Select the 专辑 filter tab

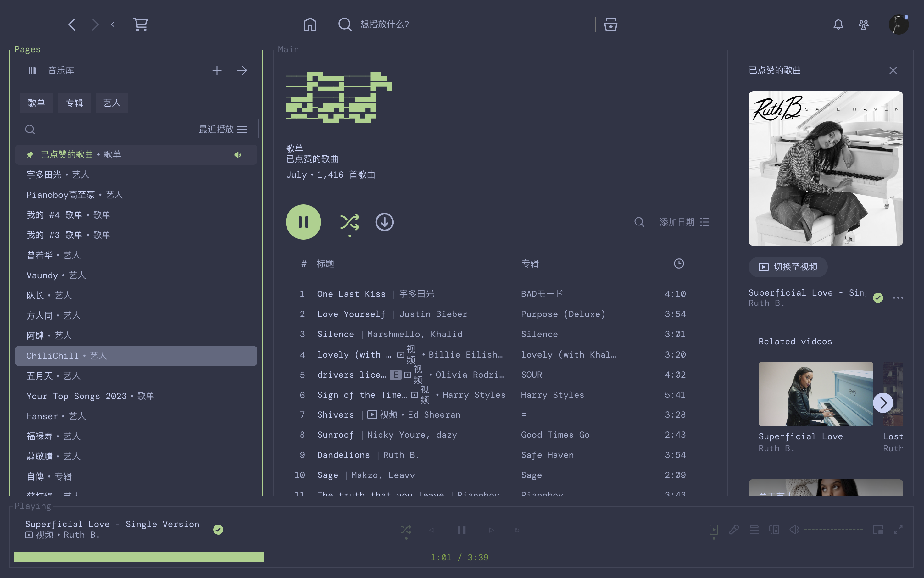(74, 103)
